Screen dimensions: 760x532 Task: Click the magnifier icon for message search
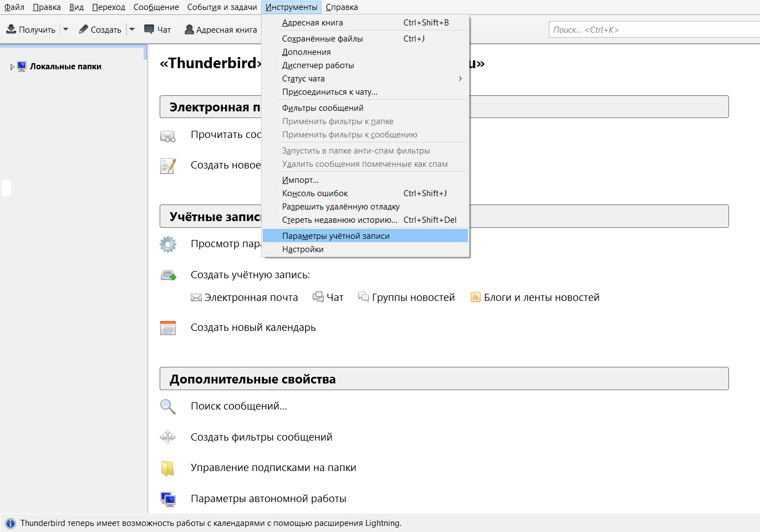click(x=167, y=407)
